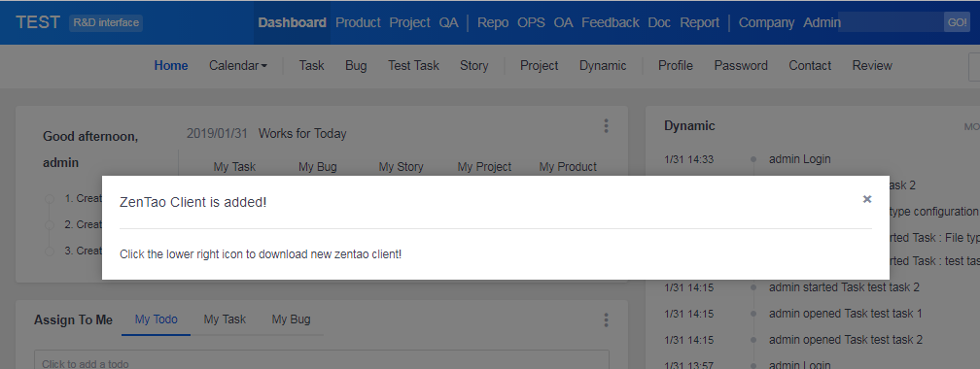Open the QA main menu
This screenshot has width=980, height=369.
point(448,22)
